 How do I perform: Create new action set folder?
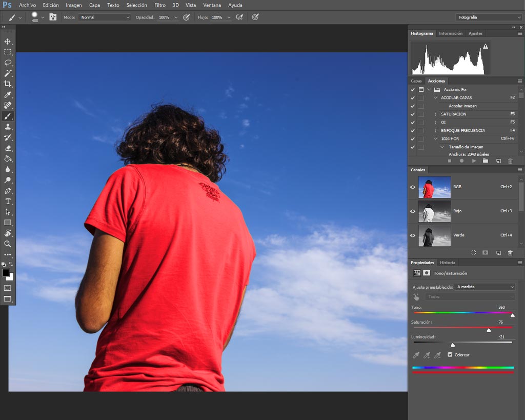pos(486,161)
